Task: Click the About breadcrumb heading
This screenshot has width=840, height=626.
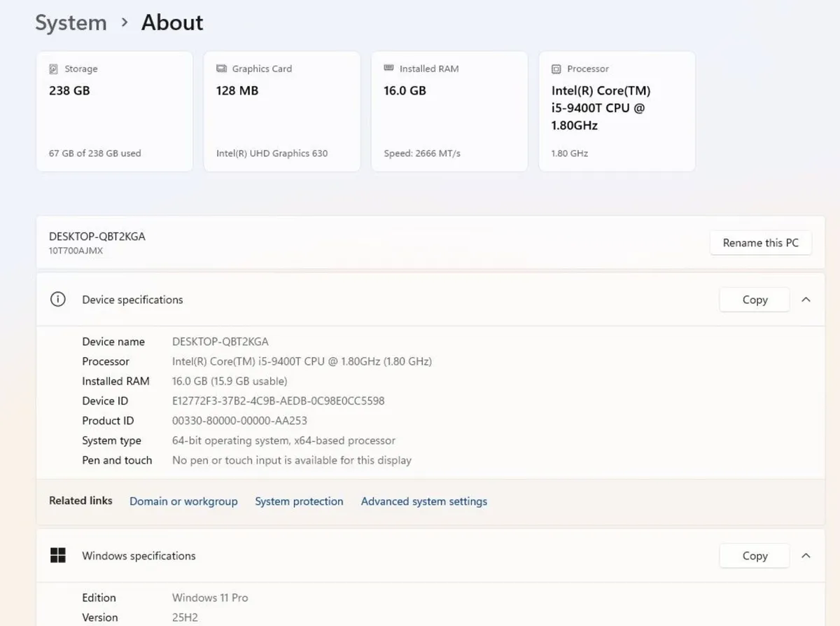Action: click(x=172, y=22)
